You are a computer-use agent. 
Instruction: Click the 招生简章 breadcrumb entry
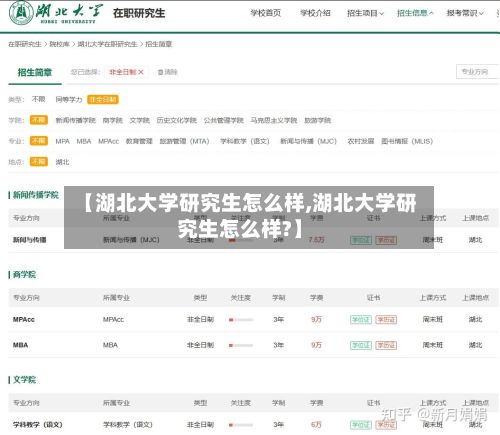(159, 44)
